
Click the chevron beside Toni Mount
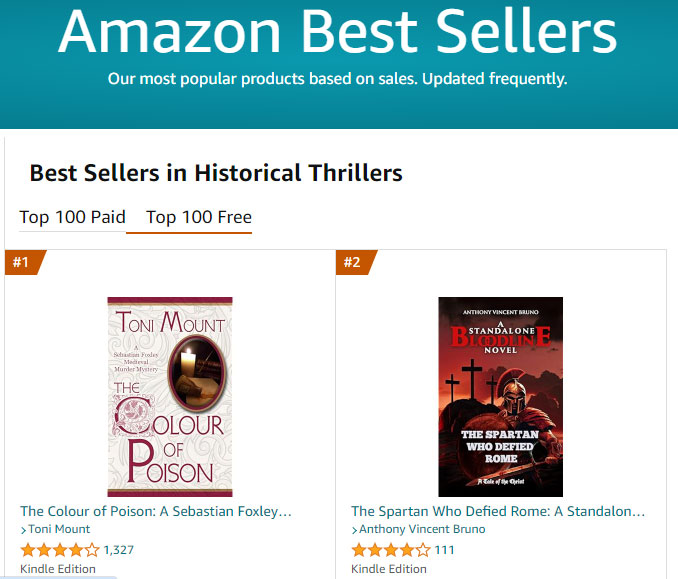click(x=23, y=530)
